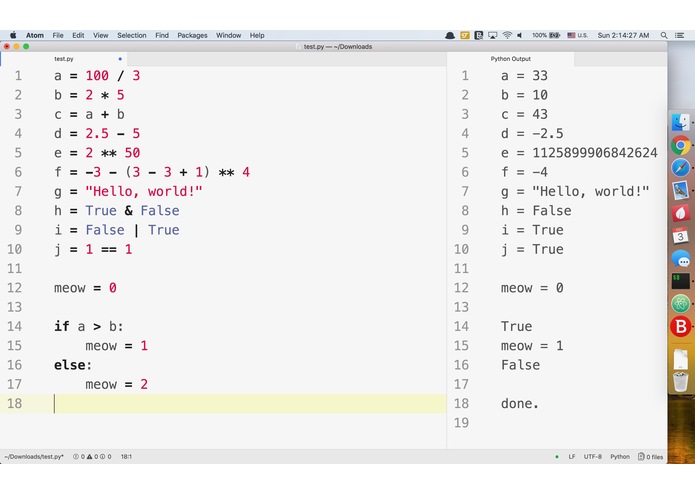Change the UTF-8 file encoding
Viewport: 695px width, 494px height.
coord(593,456)
